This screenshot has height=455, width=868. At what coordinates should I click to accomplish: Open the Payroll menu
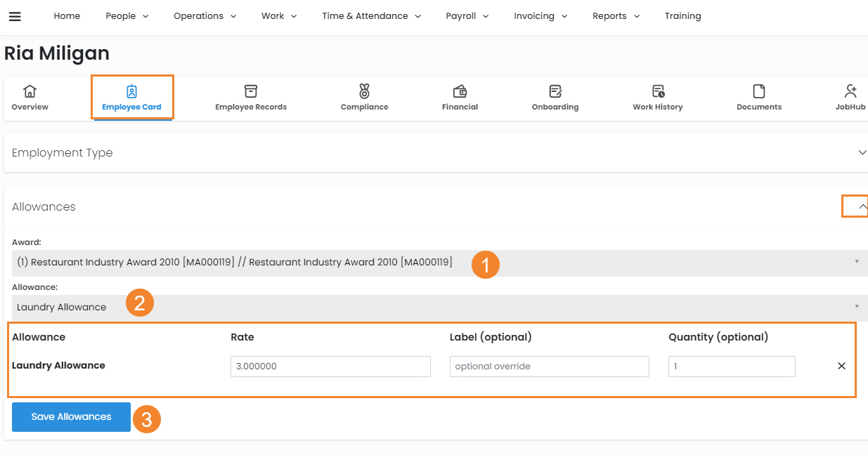click(467, 16)
